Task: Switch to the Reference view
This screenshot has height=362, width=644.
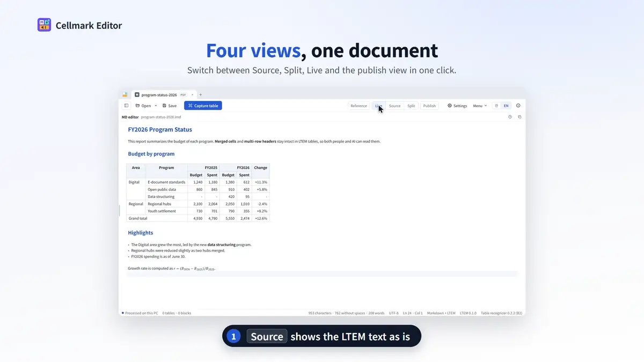Action: [358, 106]
